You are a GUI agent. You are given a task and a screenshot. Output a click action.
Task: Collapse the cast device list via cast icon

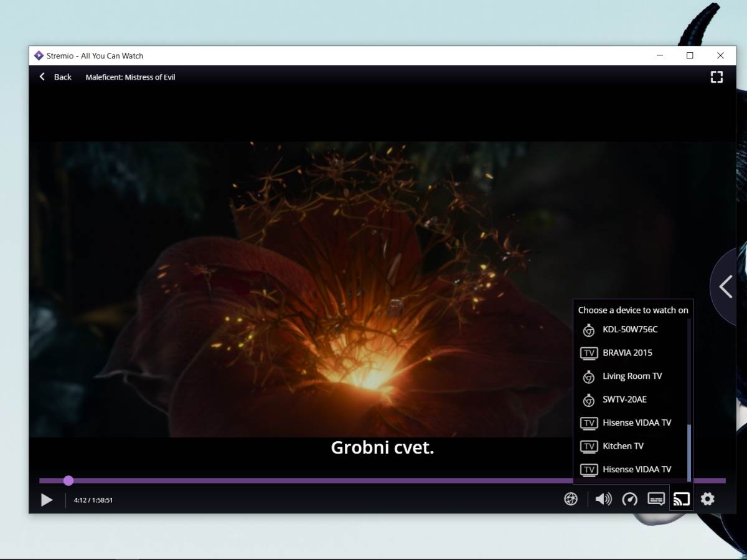pos(682,499)
